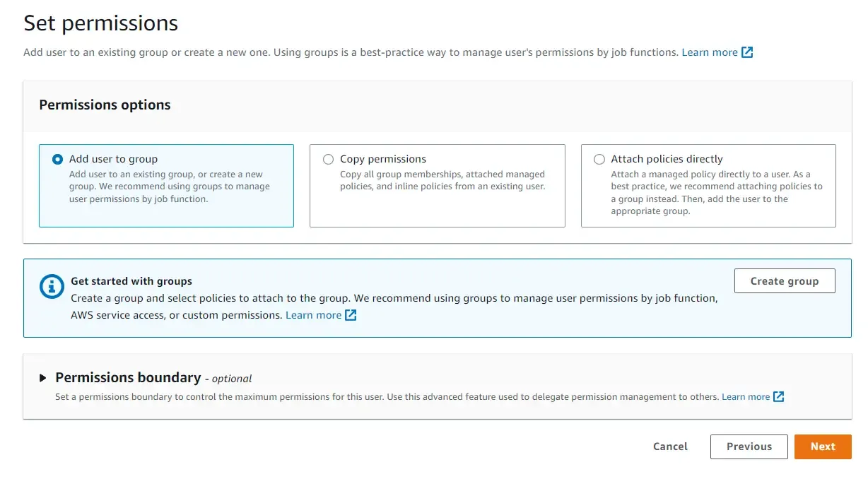Click the external link icon in the Get started banner
This screenshot has width=868, height=479.
350,315
